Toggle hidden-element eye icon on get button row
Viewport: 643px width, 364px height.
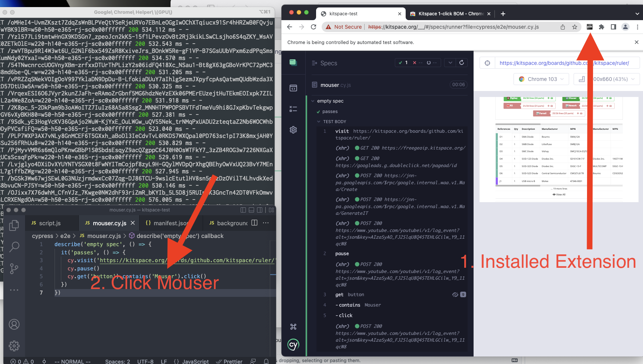[455, 295]
